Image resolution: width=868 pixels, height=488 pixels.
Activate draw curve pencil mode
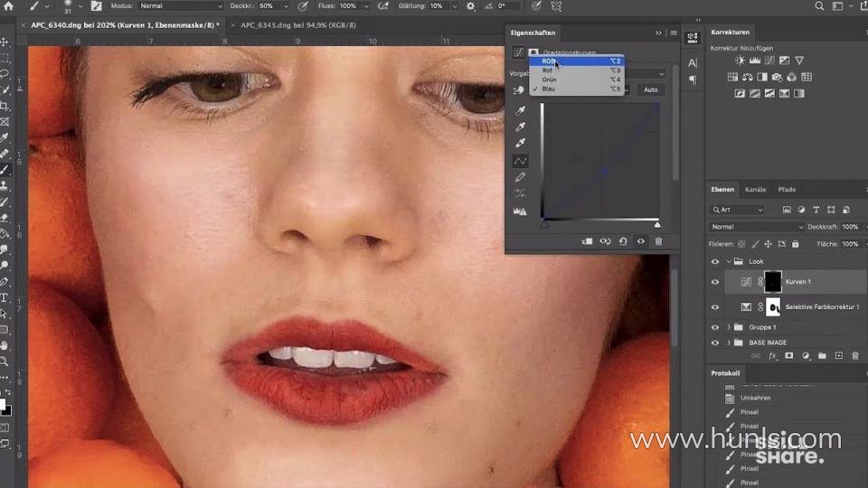point(520,178)
